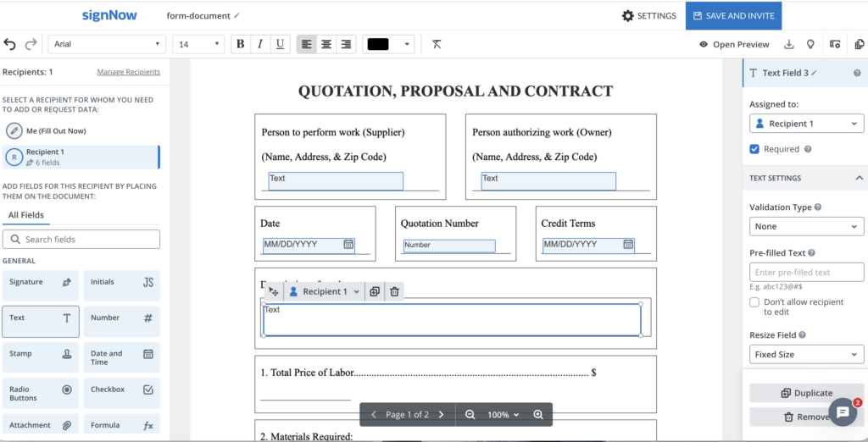Click the Duplicate button in side panel
Screen dimensions: 868x442
click(x=807, y=393)
